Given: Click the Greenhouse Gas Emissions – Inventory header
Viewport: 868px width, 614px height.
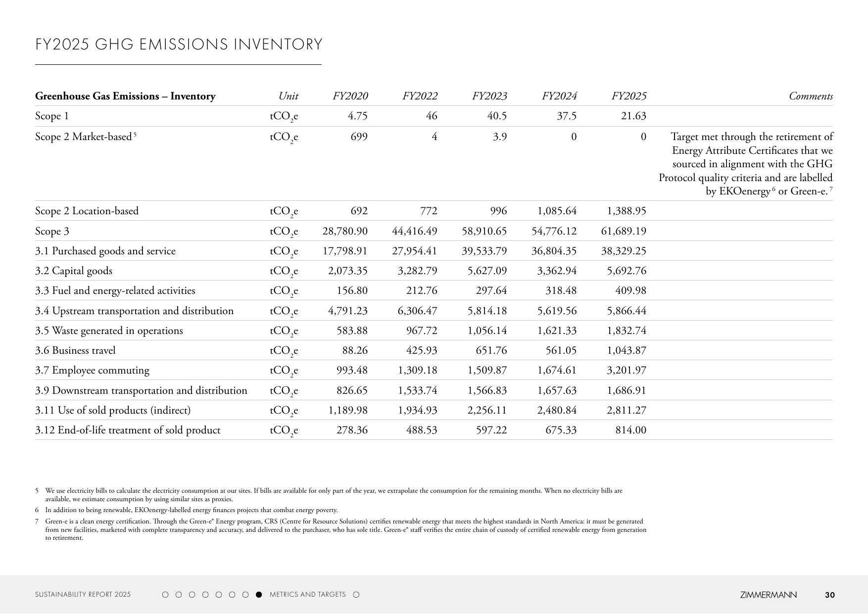Looking at the screenshot, I should tap(125, 96).
